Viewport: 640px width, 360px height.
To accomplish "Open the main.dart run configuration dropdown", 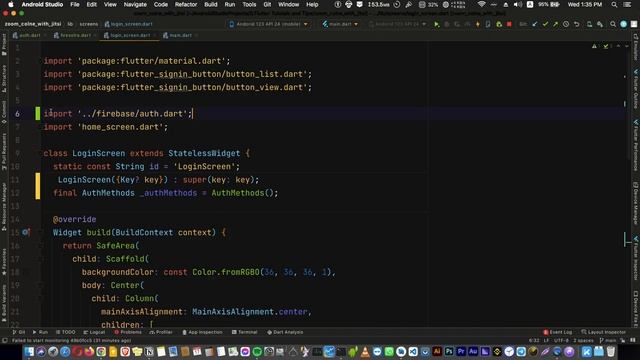I will click(340, 24).
